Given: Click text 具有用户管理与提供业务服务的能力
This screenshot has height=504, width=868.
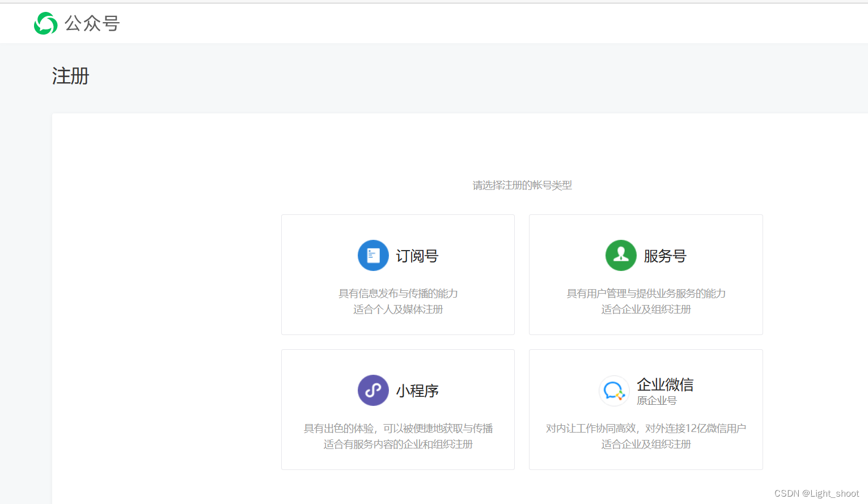Looking at the screenshot, I should coord(646,294).
